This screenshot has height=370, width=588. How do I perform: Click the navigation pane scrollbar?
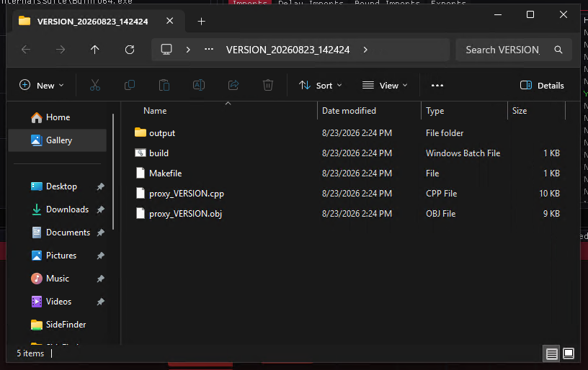tap(113, 171)
